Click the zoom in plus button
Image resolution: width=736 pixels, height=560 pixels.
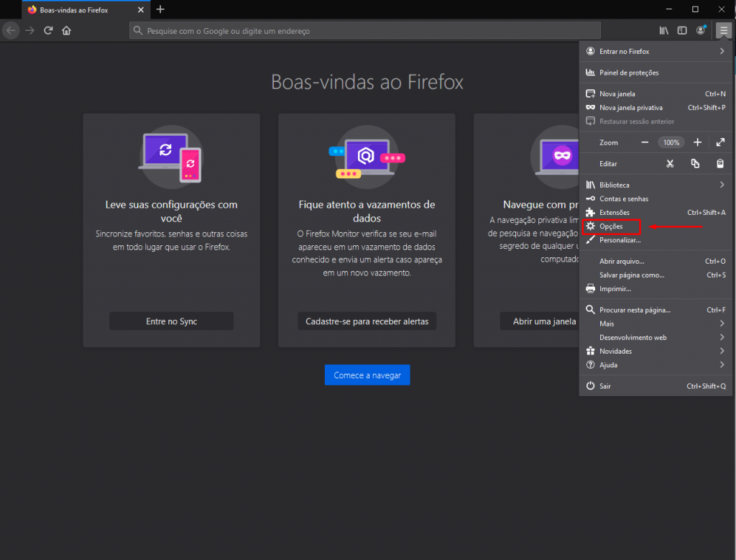pos(697,142)
